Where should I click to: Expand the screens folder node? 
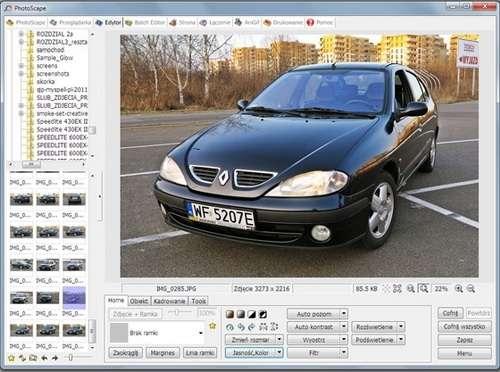(x=21, y=66)
